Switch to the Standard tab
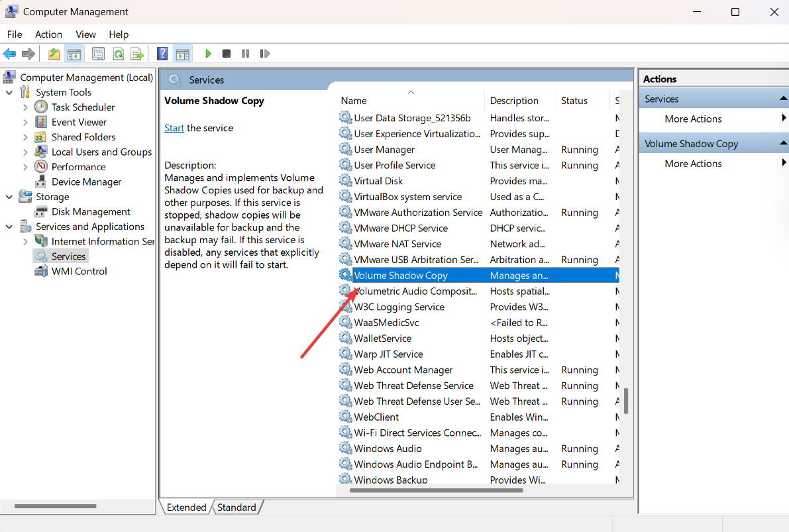The height and width of the screenshot is (532, 789). [x=237, y=507]
